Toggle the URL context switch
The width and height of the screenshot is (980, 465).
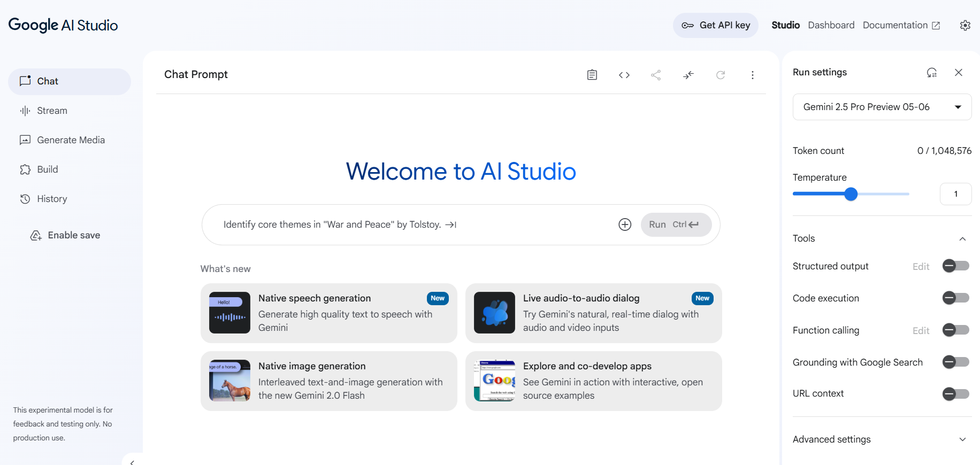coord(956,394)
